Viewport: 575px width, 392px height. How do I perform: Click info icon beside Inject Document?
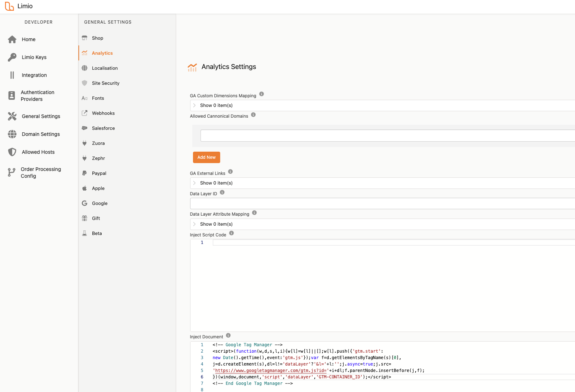228,335
